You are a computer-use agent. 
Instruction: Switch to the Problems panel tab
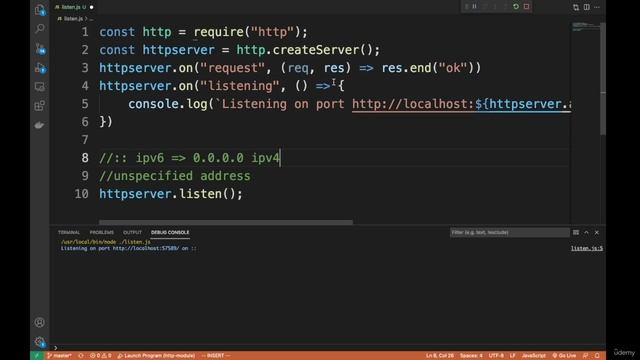pos(102,232)
